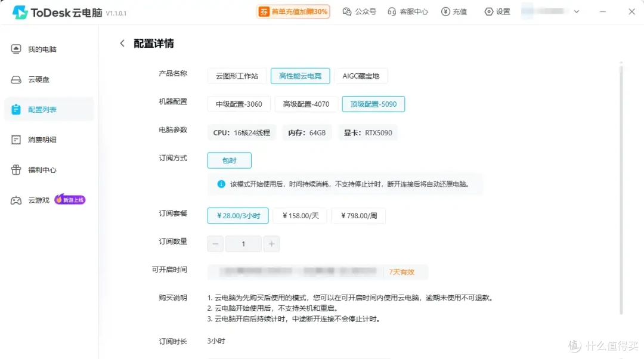
Task: Click the vertical scrollbar of the details panel
Action: tap(621, 189)
